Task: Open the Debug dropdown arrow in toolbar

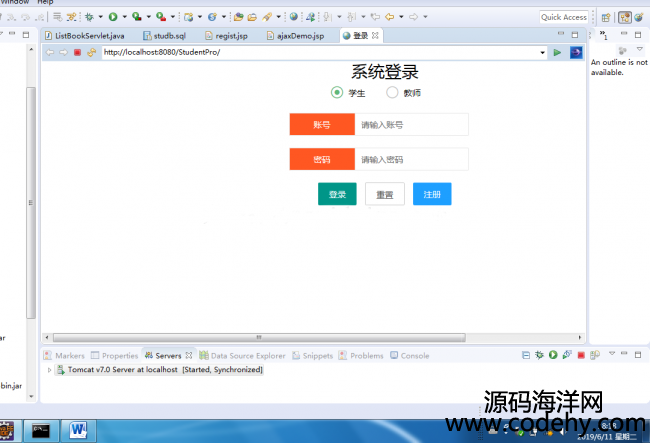Action: click(100, 17)
